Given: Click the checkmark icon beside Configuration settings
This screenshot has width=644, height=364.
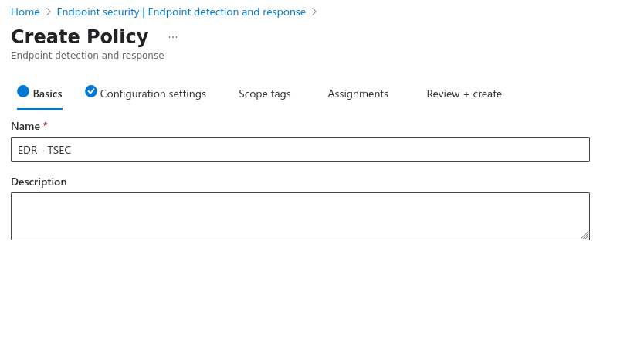Looking at the screenshot, I should 91,92.
